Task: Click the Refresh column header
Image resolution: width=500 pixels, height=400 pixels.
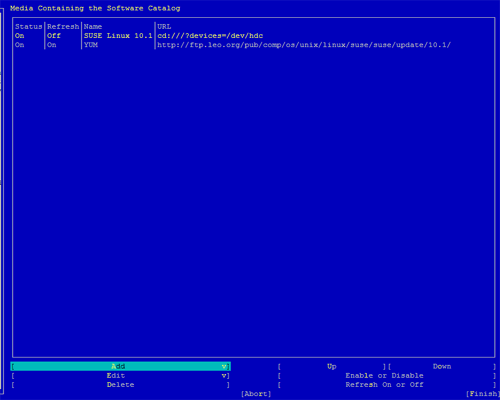Action: pos(63,26)
